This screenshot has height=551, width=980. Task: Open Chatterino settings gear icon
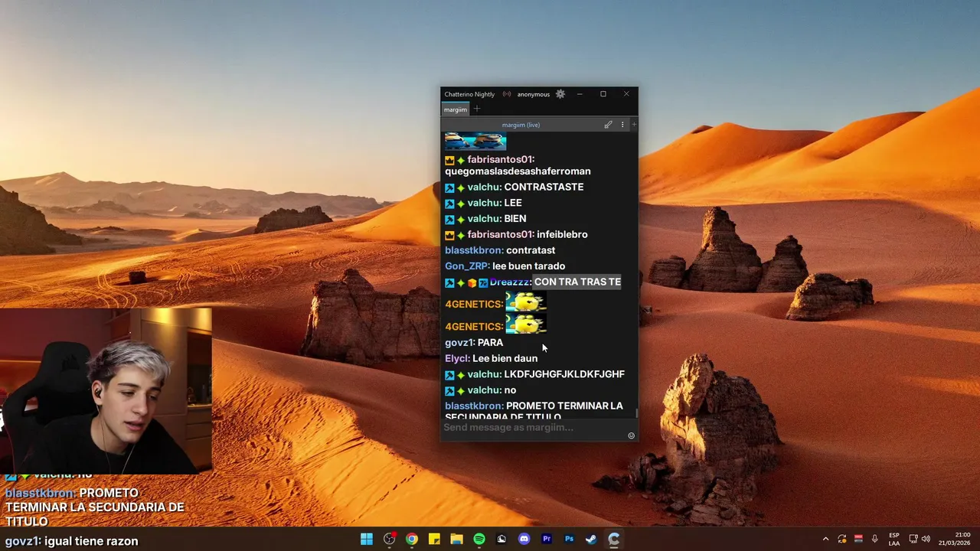pos(560,94)
